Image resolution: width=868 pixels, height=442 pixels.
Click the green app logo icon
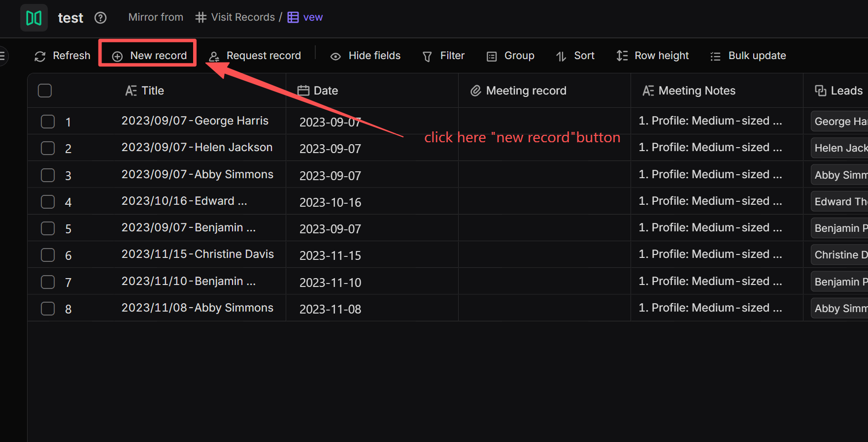pyautogui.click(x=33, y=18)
